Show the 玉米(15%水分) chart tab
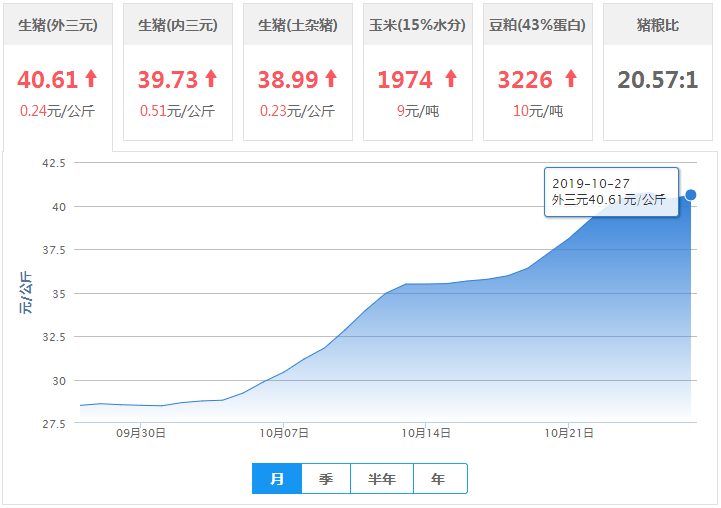The width and height of the screenshot is (721, 508). click(x=418, y=24)
